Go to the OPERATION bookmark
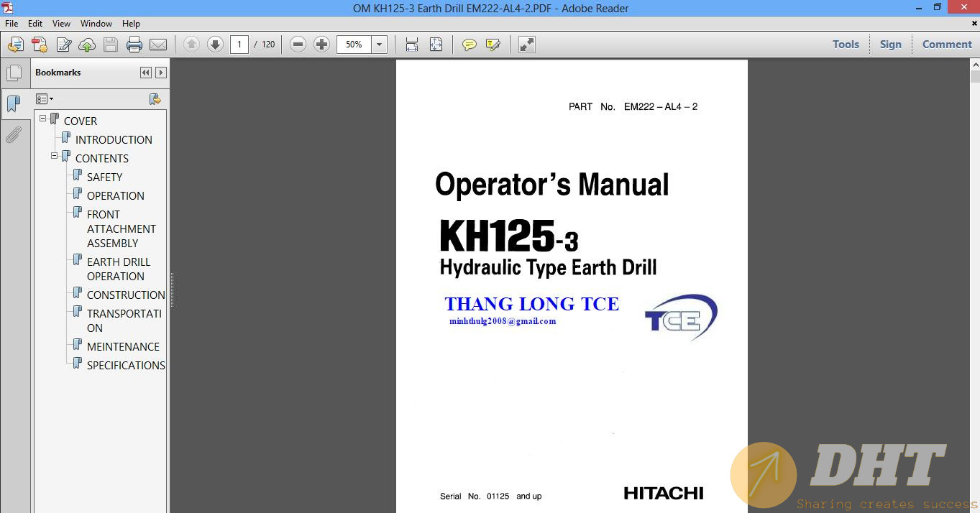This screenshot has height=513, width=980. [x=116, y=196]
